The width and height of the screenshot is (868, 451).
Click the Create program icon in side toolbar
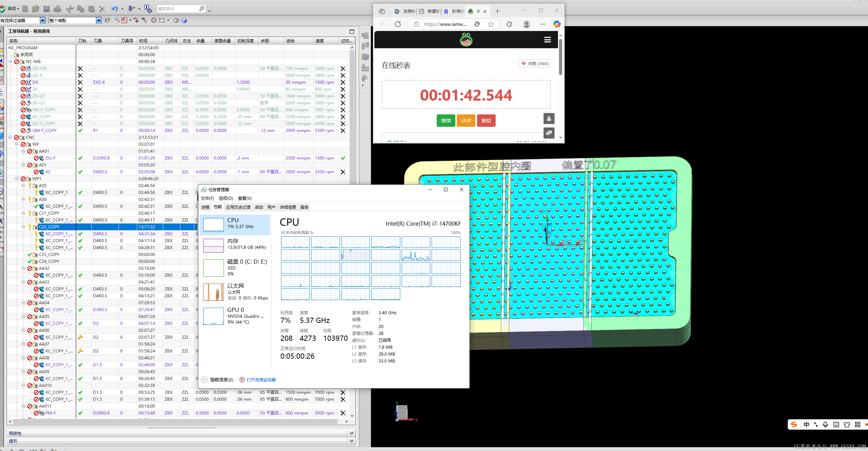(x=365, y=35)
